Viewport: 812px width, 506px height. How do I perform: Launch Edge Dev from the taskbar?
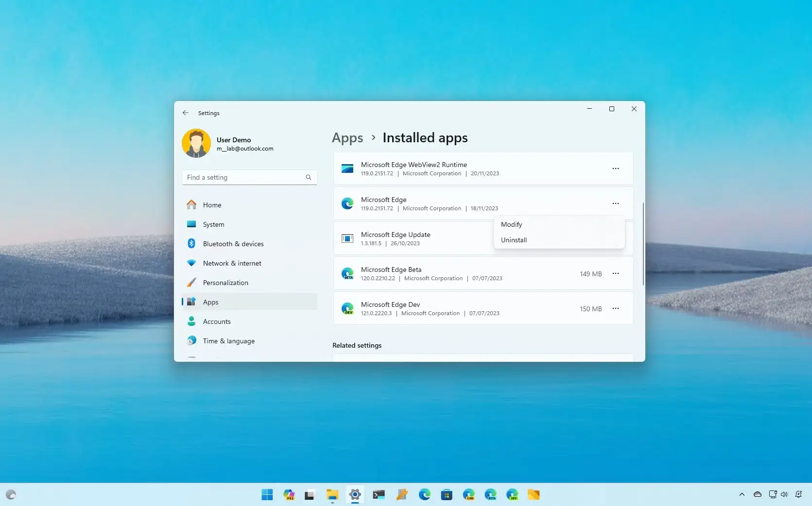(513, 495)
